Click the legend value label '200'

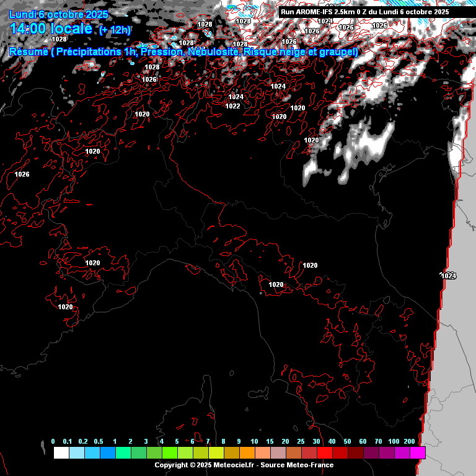point(409,441)
